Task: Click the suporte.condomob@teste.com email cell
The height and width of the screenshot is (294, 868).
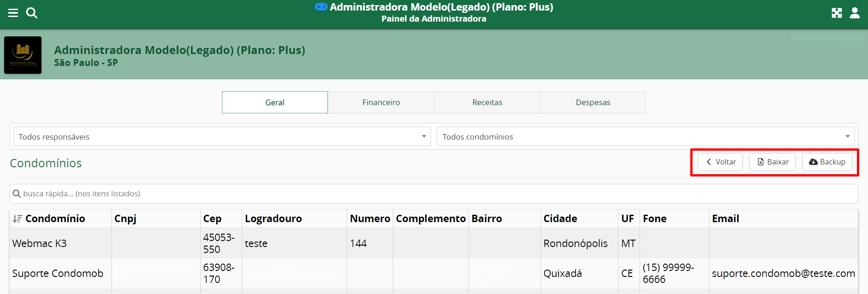Action: click(783, 273)
